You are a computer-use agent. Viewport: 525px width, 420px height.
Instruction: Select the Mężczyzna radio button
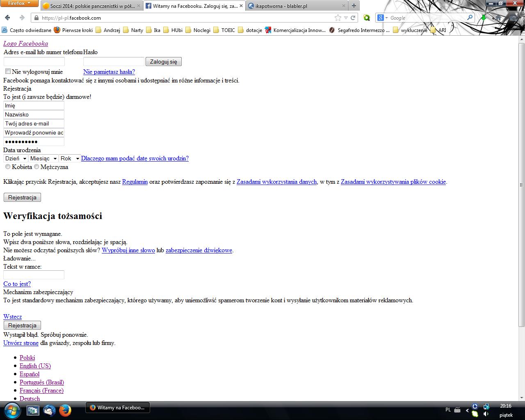[x=37, y=167]
